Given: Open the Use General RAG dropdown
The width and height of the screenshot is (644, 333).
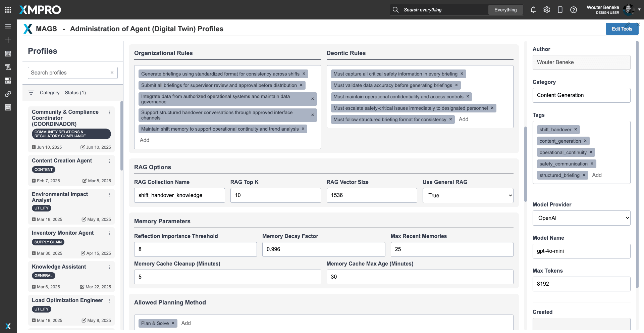Looking at the screenshot, I should (468, 195).
